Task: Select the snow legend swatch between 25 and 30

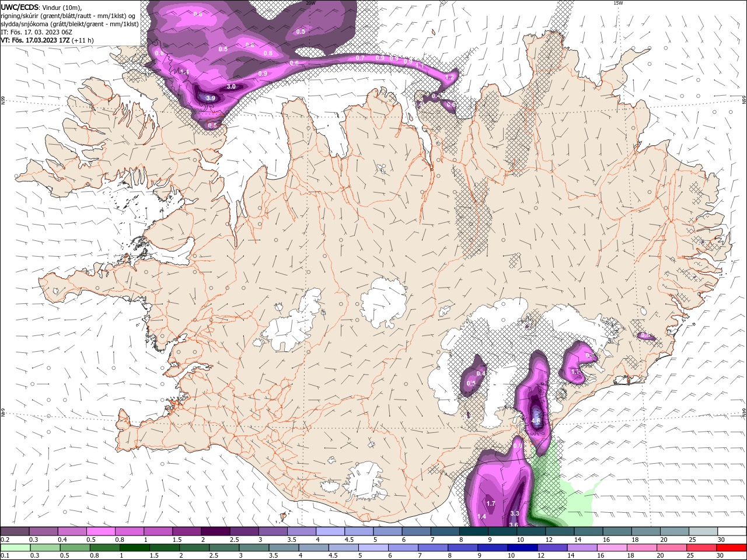Action: (703, 531)
